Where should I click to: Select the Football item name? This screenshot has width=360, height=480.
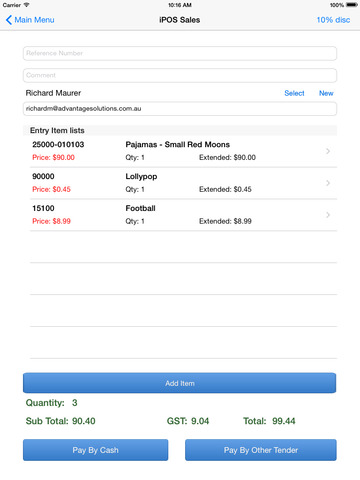tap(140, 208)
